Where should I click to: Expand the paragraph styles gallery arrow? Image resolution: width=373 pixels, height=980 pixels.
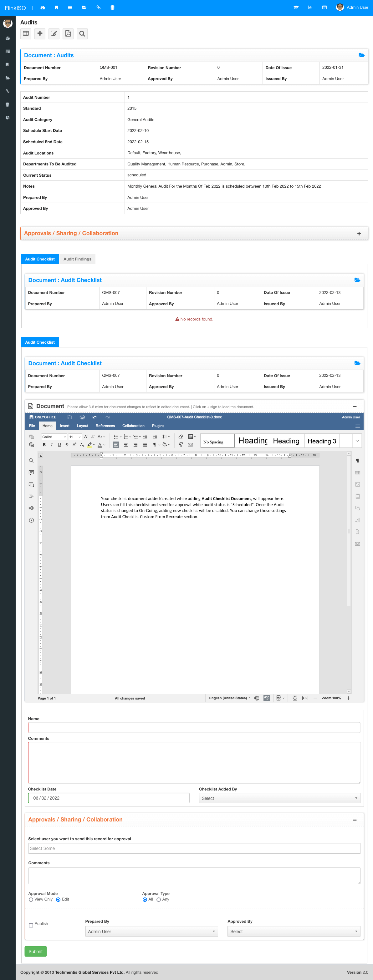point(357,441)
